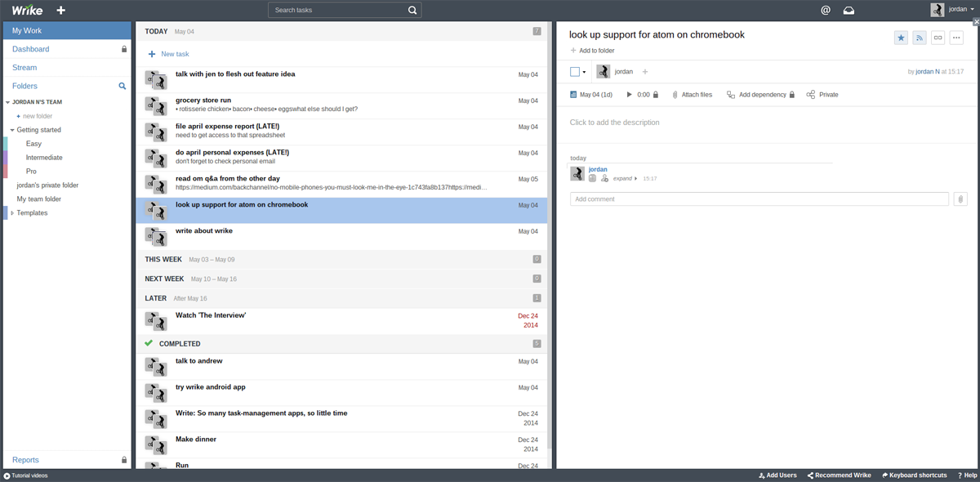Start the task timer play button
This screenshot has height=482, width=980.
tap(629, 95)
